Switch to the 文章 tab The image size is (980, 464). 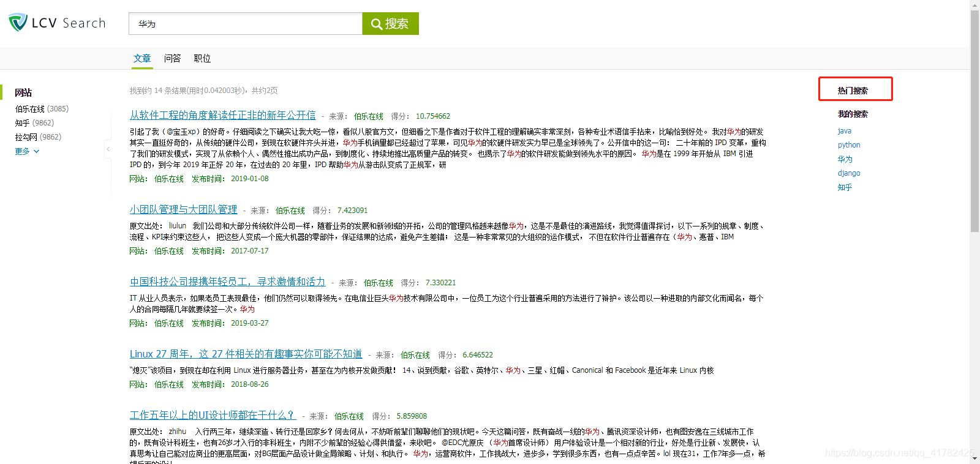click(142, 58)
